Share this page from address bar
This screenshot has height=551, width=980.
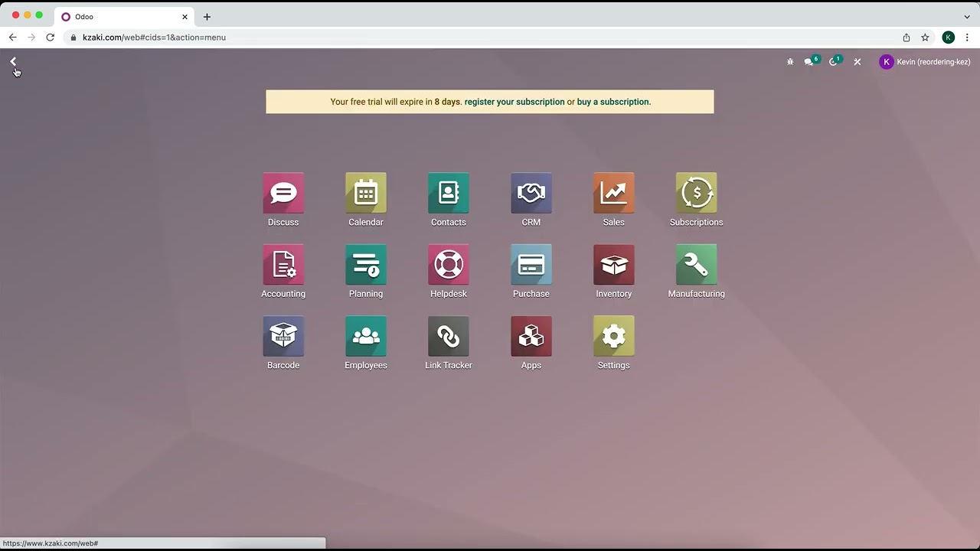coord(906,37)
